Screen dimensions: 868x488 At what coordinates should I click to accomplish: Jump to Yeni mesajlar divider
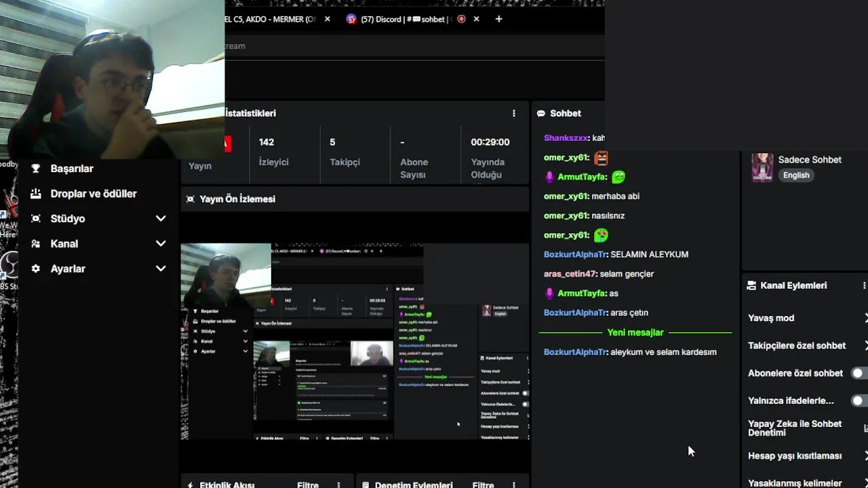coord(635,332)
